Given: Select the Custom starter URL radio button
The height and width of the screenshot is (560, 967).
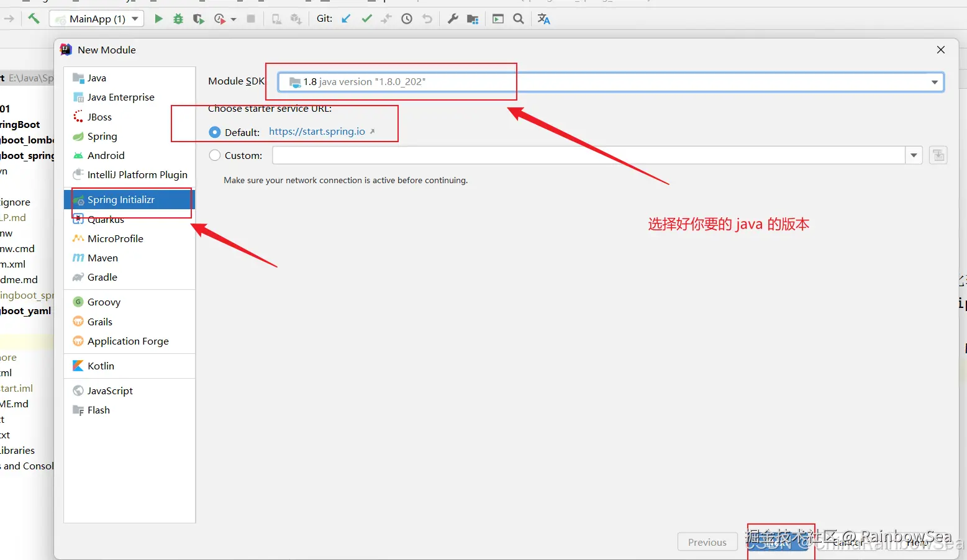Looking at the screenshot, I should coord(215,155).
